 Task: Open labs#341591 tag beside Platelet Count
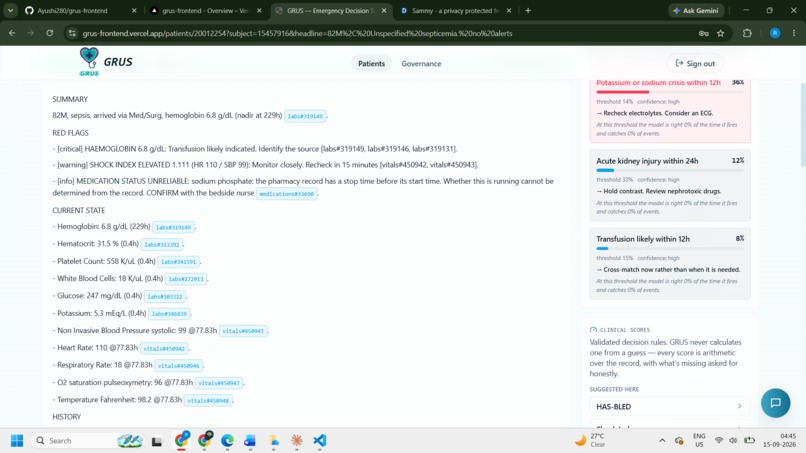[x=178, y=262]
